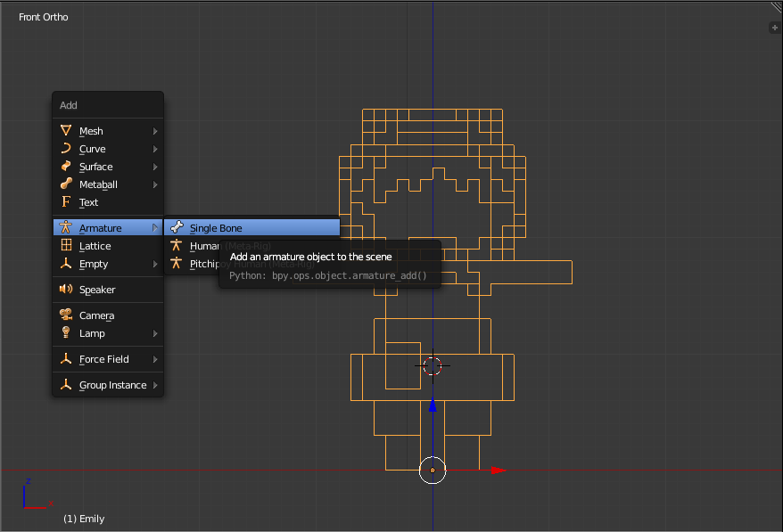Expand the Mesh submenu arrow
Image resolution: width=783 pixels, height=532 pixels.
[155, 131]
